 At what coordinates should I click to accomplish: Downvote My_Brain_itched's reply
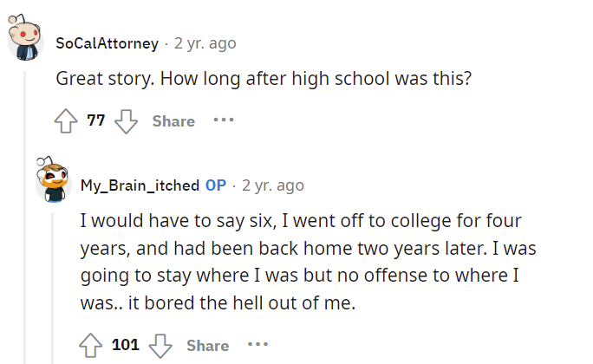pyautogui.click(x=160, y=346)
